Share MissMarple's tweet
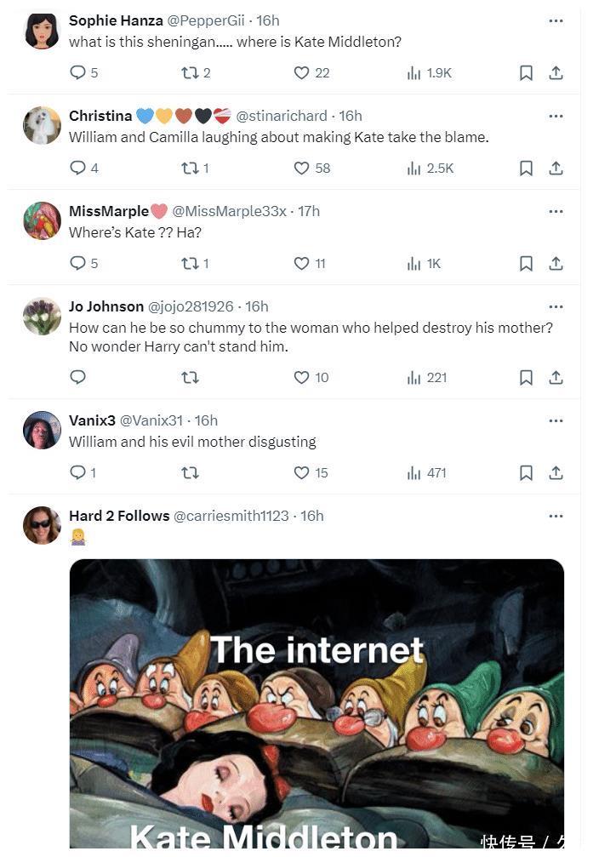 tap(556, 264)
